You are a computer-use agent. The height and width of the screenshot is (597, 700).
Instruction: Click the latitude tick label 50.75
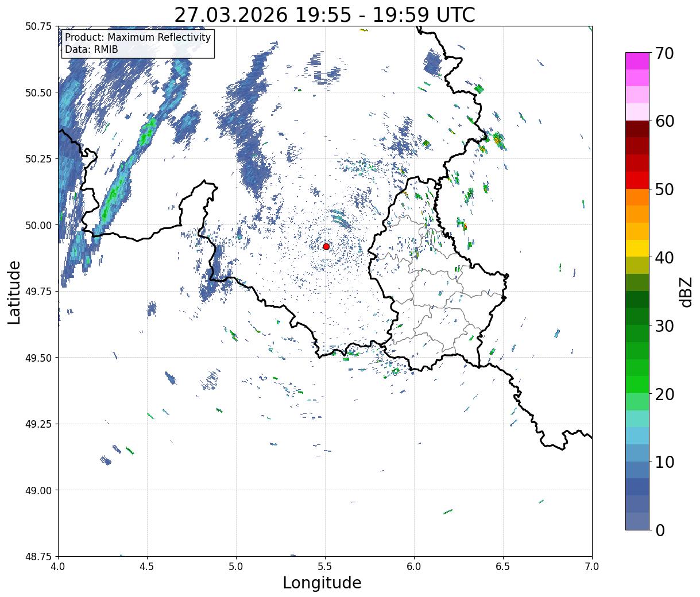38,26
